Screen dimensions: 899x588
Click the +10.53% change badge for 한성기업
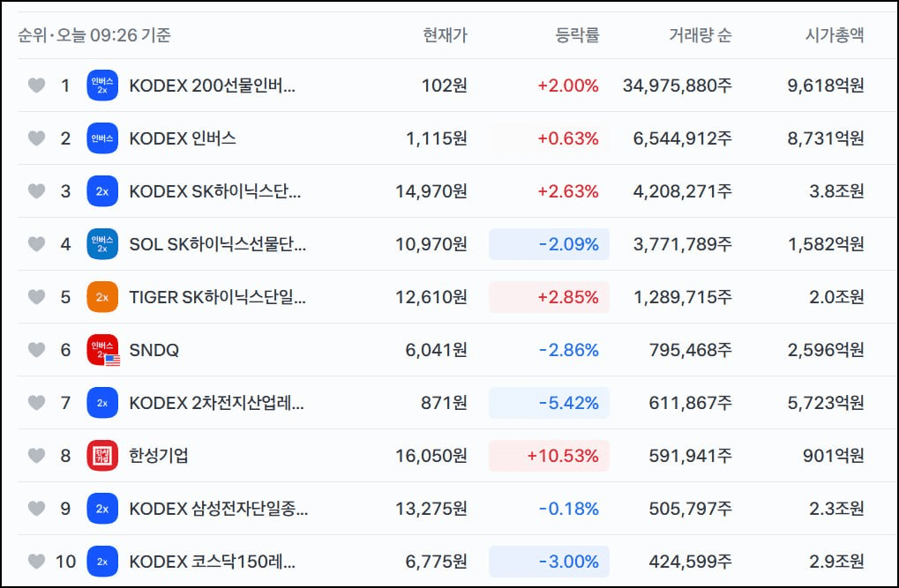(x=549, y=456)
